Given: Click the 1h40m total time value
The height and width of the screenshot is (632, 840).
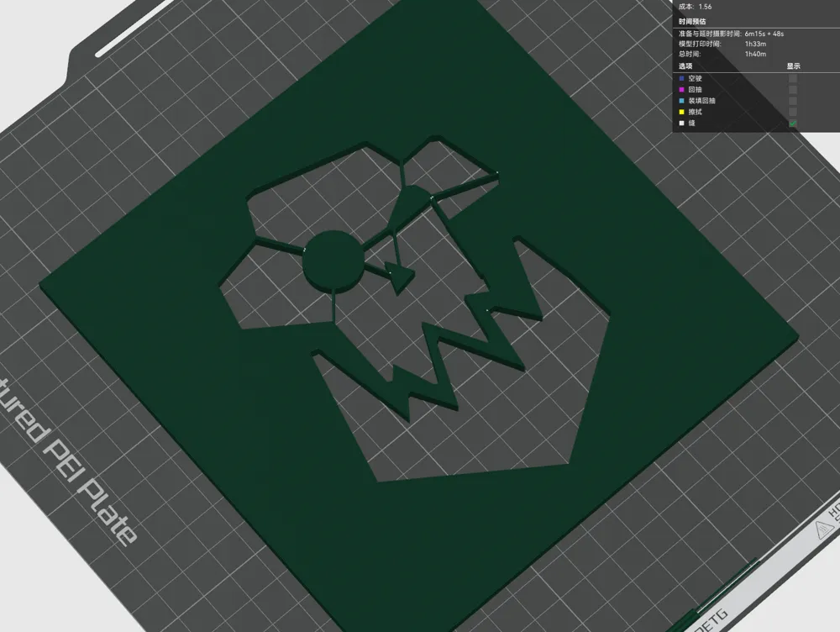Looking at the screenshot, I should coord(755,54).
